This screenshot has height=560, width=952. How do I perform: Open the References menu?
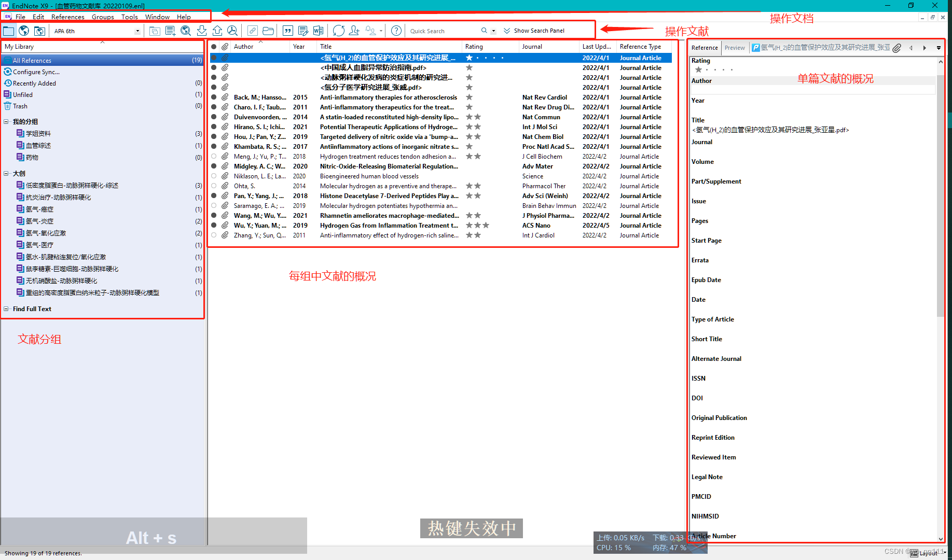[x=67, y=17]
